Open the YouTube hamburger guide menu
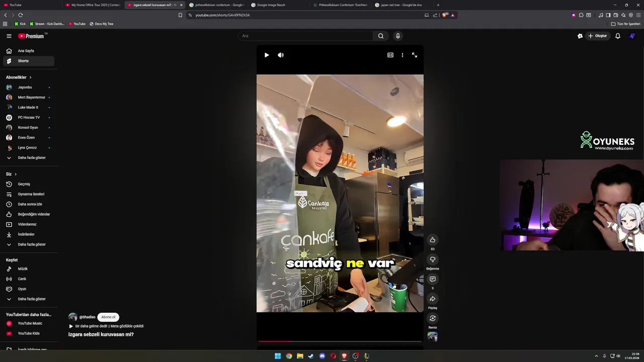644x362 pixels. 9,36
